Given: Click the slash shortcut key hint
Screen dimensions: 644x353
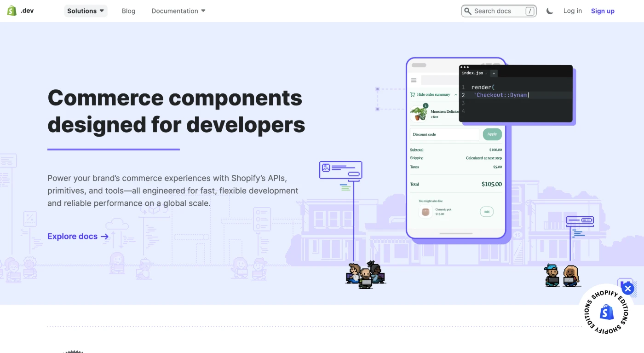Looking at the screenshot, I should tap(530, 11).
